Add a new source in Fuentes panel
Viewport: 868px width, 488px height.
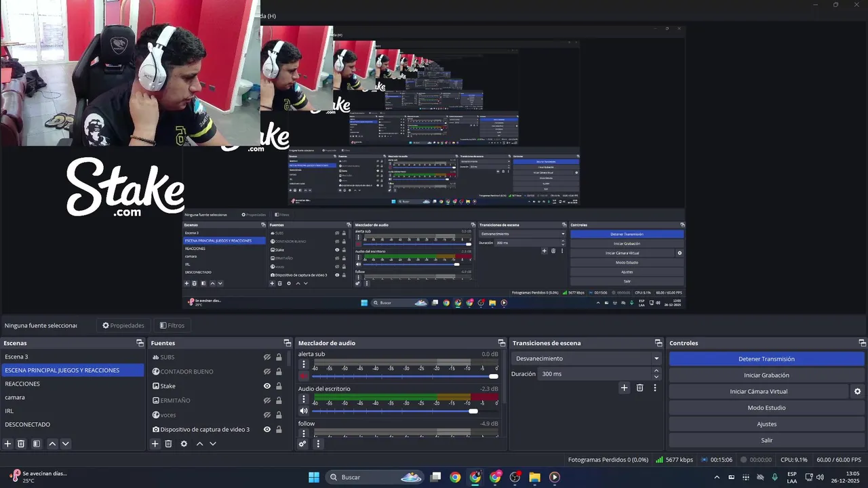click(155, 444)
